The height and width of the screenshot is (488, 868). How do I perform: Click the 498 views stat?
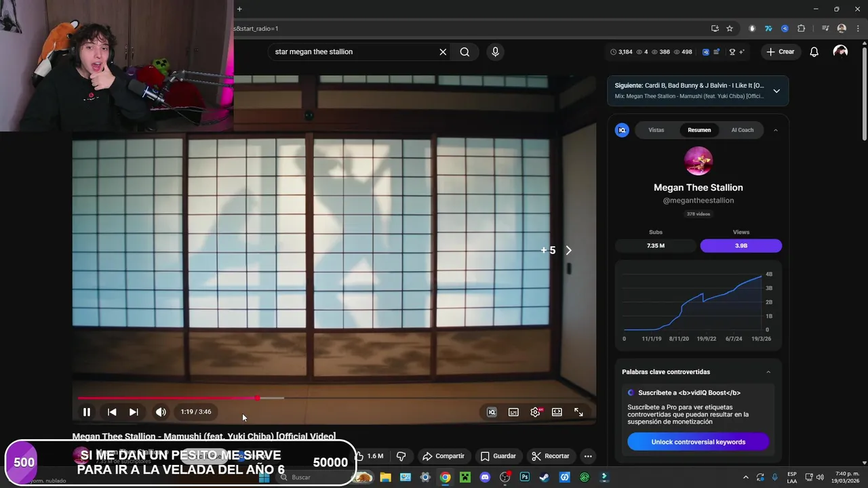point(683,52)
